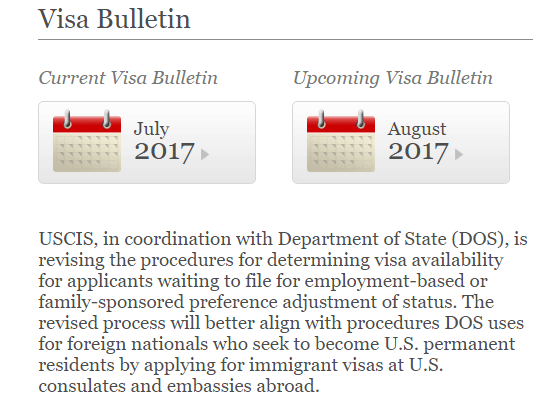
Task: Click the "Visa Bulletin" page heading
Action: (114, 19)
